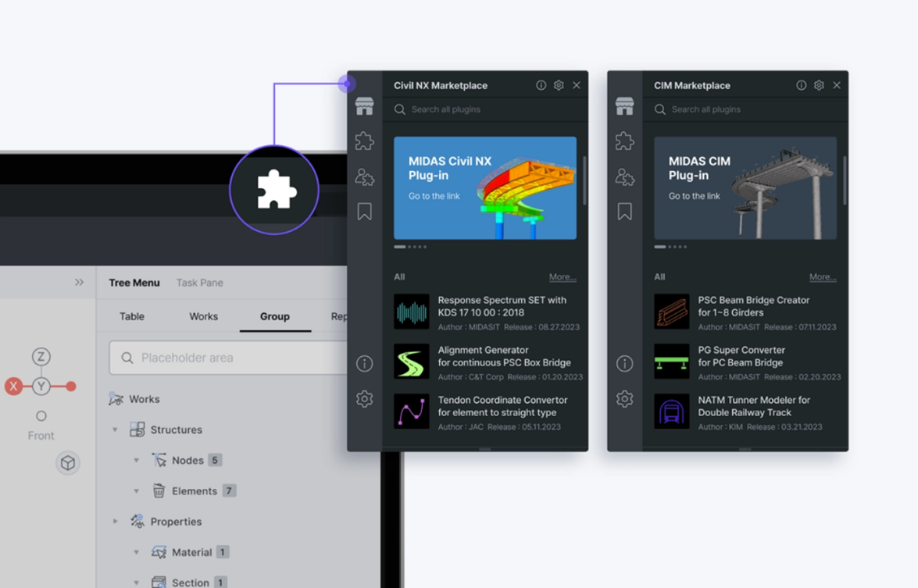918x588 pixels.
Task: Select the bookmark icon in Civil NX sidebar
Action: [x=364, y=212]
